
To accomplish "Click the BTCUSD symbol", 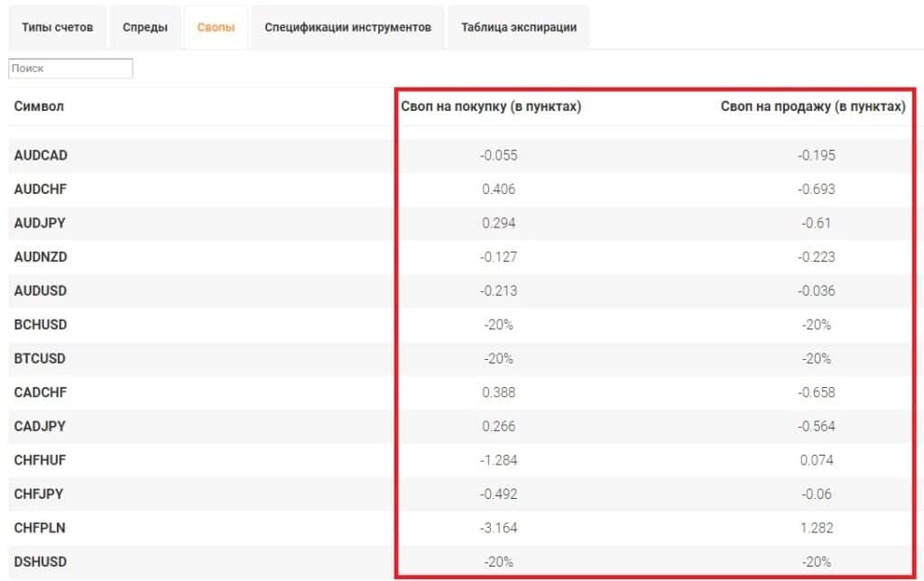I will [41, 358].
